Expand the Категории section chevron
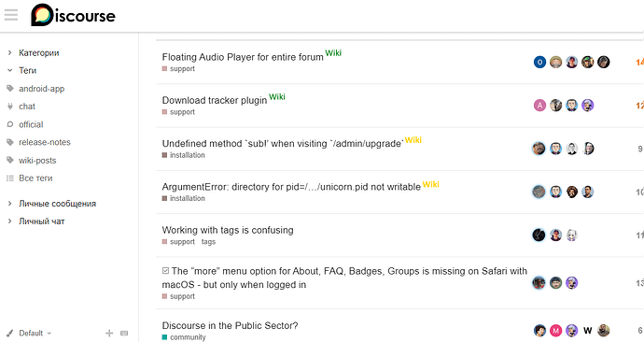 (x=10, y=52)
